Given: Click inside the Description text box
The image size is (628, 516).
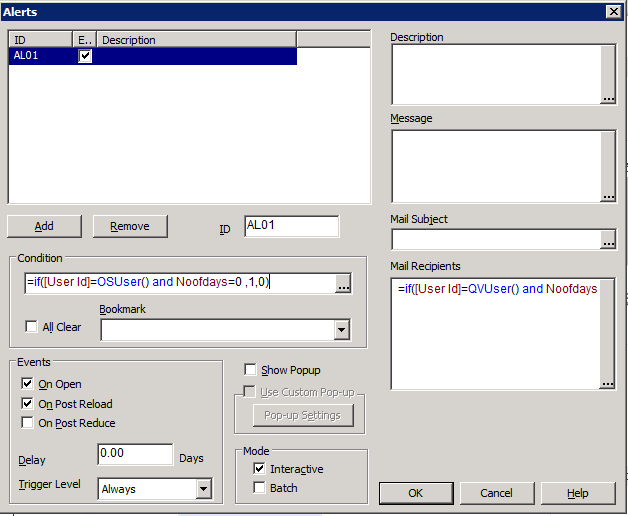Looking at the screenshot, I should click(x=497, y=75).
